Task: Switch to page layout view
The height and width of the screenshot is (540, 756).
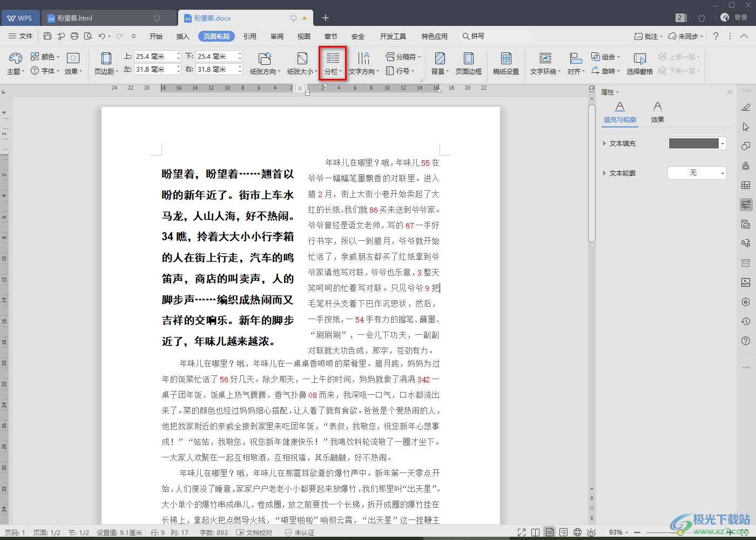Action: coord(549,532)
